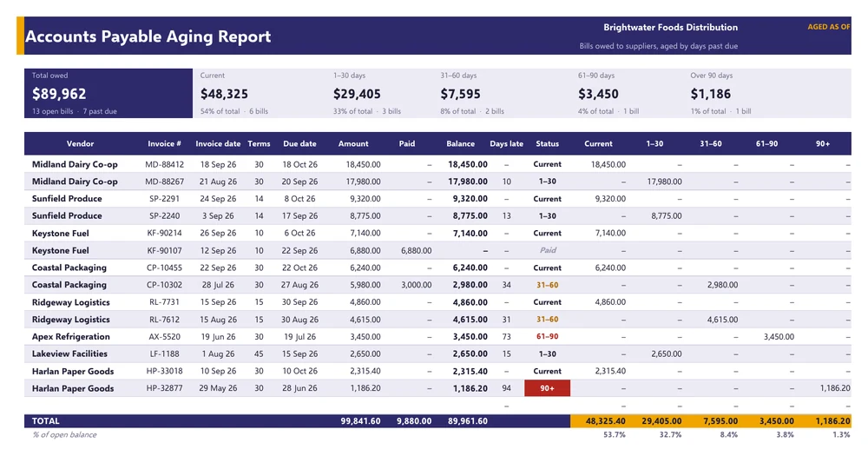This screenshot has width=868, height=456.
Task: Click the 45 terms value for Lakeview Facilities
Action: pyautogui.click(x=259, y=354)
